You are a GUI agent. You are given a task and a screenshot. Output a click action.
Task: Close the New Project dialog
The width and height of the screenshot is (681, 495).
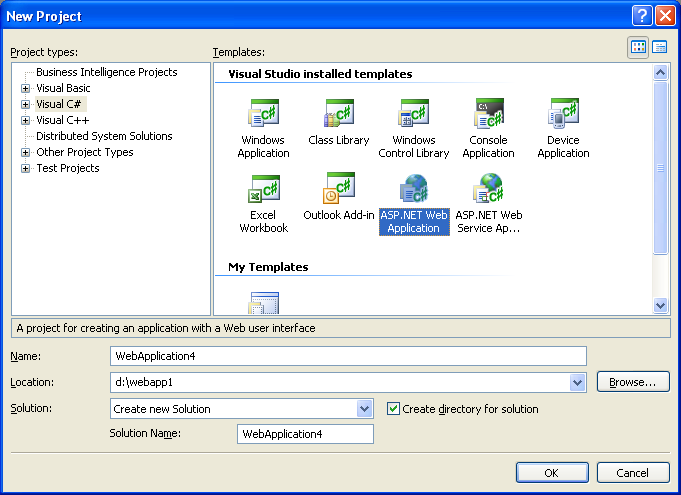pos(665,16)
